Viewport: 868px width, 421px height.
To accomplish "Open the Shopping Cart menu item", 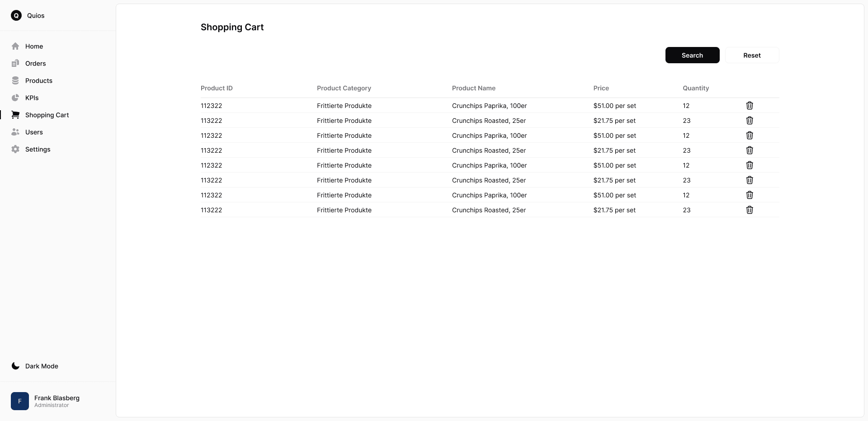I will click(x=47, y=115).
